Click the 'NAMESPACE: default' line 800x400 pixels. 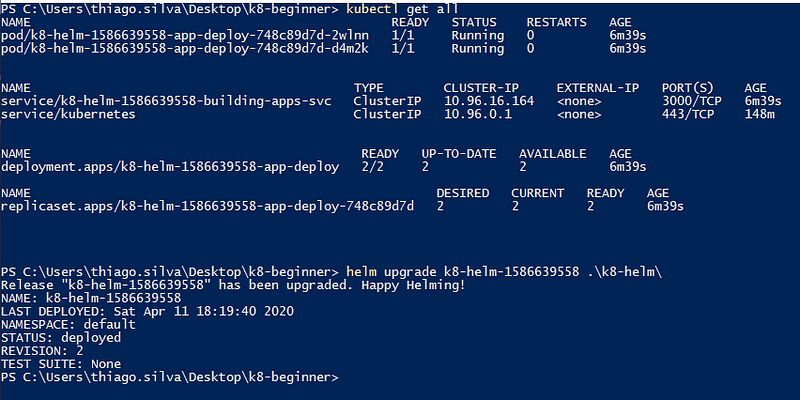click(68, 324)
